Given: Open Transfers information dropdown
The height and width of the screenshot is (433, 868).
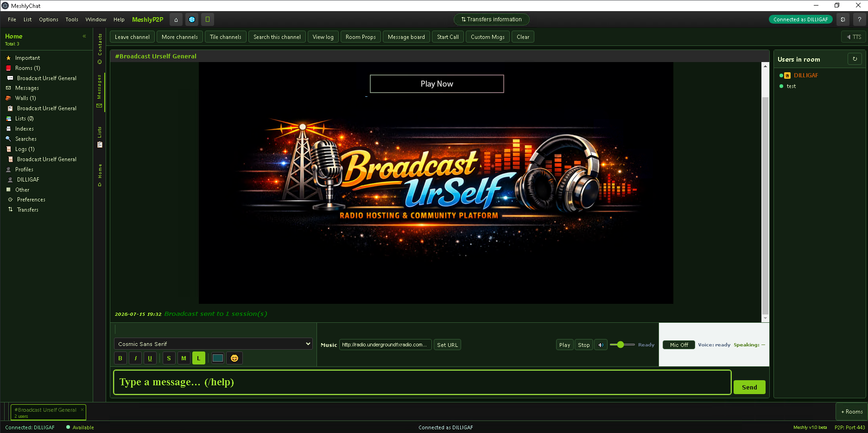Looking at the screenshot, I should [492, 19].
